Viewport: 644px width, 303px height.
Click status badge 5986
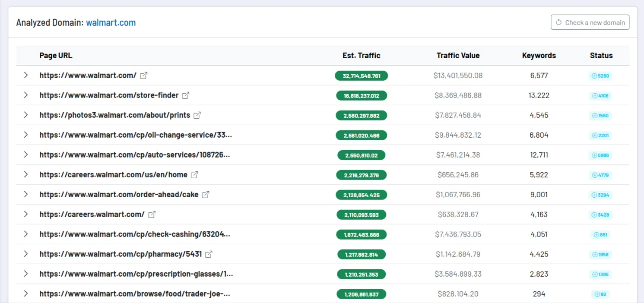[600, 155]
